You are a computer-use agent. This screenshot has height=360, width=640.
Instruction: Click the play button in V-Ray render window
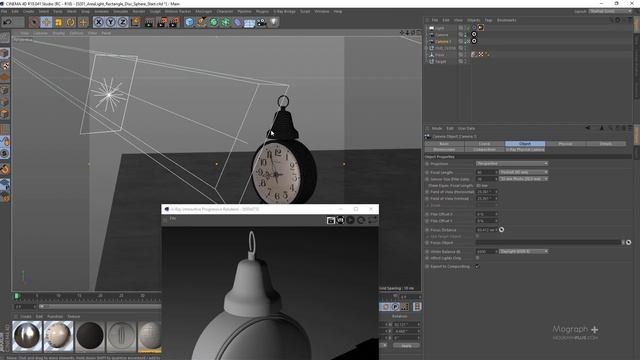(x=351, y=220)
